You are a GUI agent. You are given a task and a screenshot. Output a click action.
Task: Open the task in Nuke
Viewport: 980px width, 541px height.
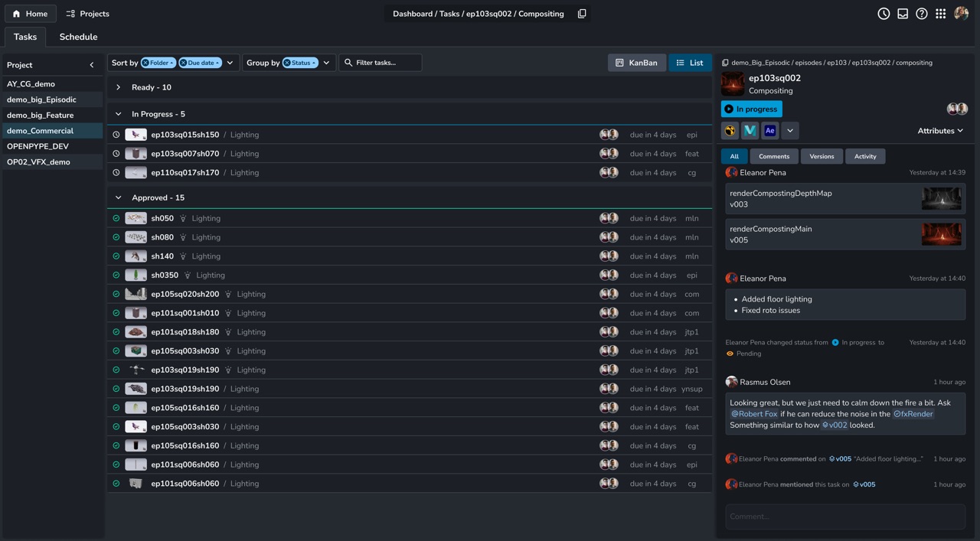point(730,130)
